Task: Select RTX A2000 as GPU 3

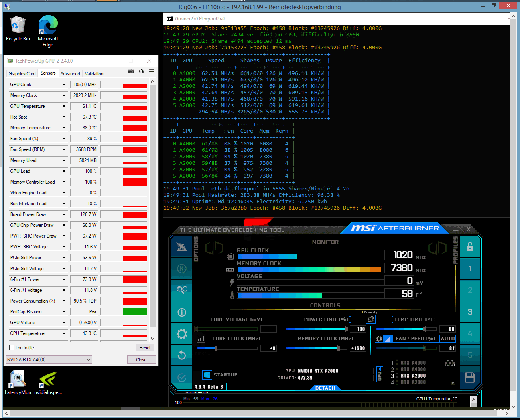Action: [413, 376]
